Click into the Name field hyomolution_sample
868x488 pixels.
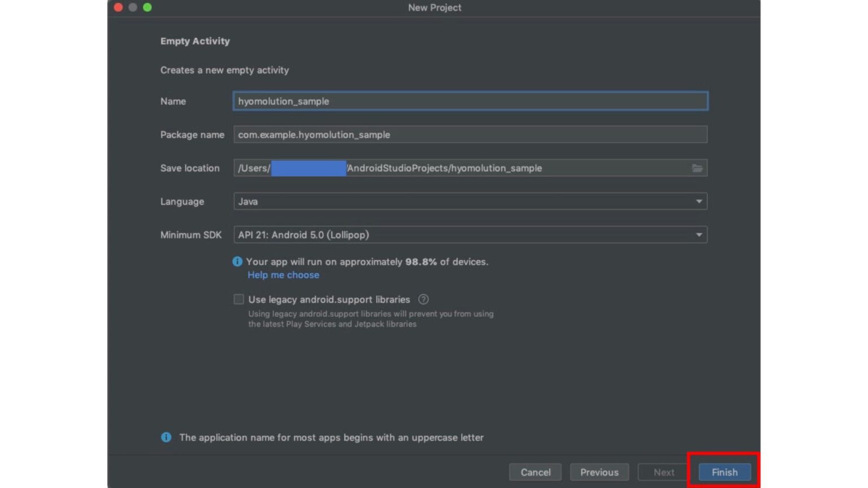coord(470,101)
